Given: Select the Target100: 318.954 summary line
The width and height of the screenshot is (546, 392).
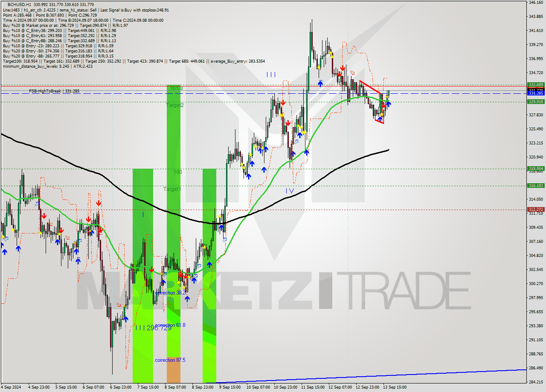Looking at the screenshot, I should click(x=134, y=61).
